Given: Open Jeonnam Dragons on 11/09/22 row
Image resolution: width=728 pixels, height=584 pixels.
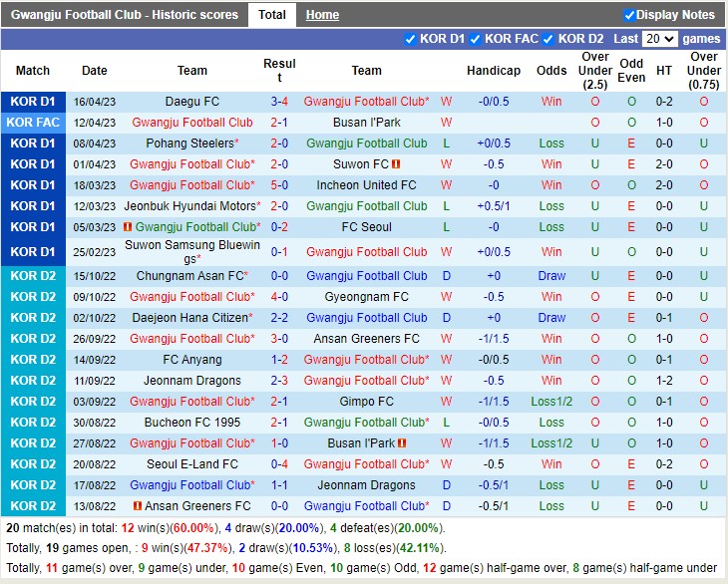Looking at the screenshot, I should (x=192, y=381).
